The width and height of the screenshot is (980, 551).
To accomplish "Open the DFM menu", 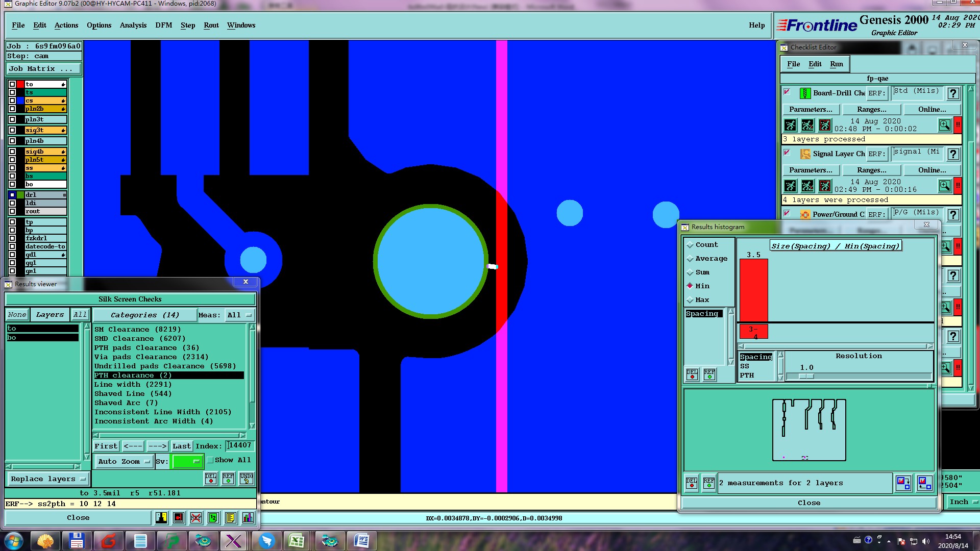I will [163, 26].
